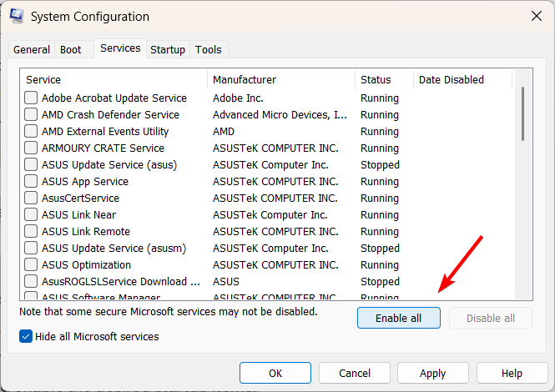Screen dimensions: 555x392
Task: Click Stopped status of ASUS Update Service (asus)
Action: click(380, 164)
